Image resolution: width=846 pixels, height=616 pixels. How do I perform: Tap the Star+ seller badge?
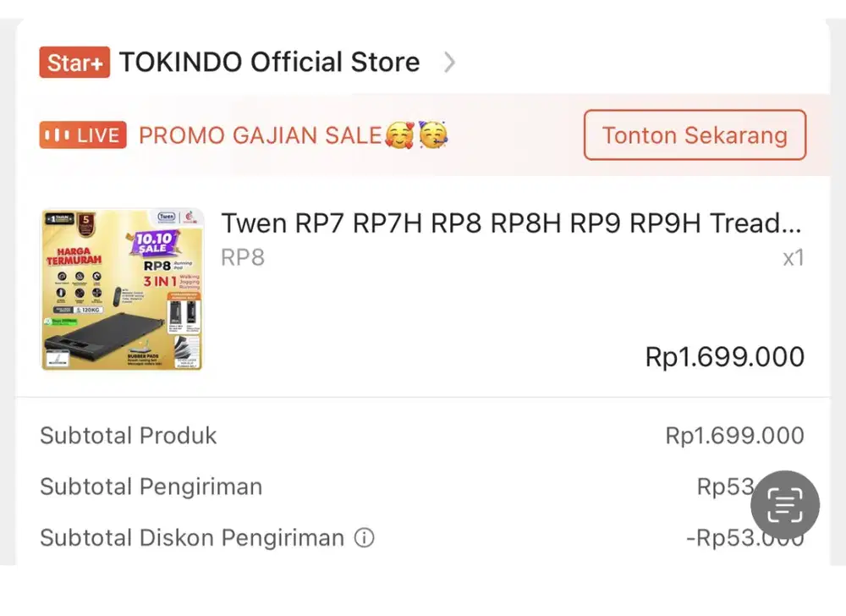pyautogui.click(x=74, y=63)
